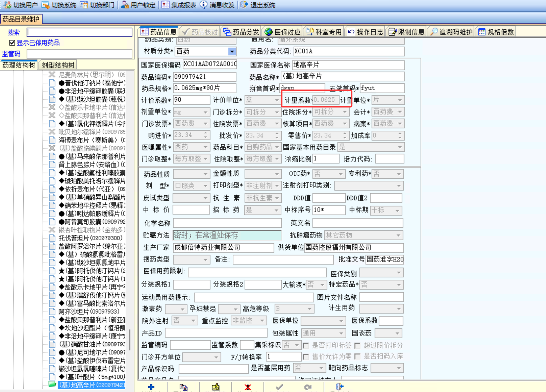Expand the 国家基本用药目录 dropdown

click(400, 147)
